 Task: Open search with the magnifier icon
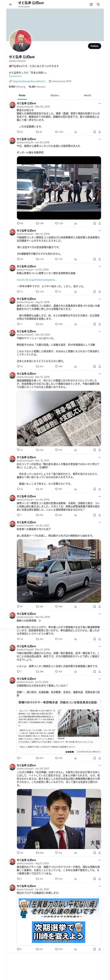tap(98, 5)
